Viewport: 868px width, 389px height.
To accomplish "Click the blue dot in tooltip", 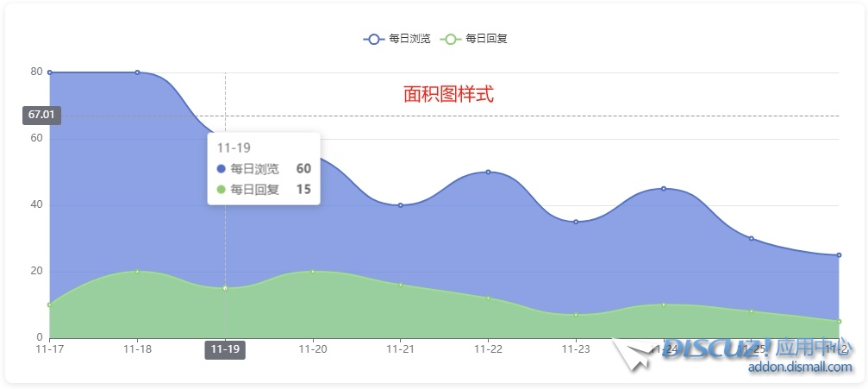I will (x=222, y=169).
